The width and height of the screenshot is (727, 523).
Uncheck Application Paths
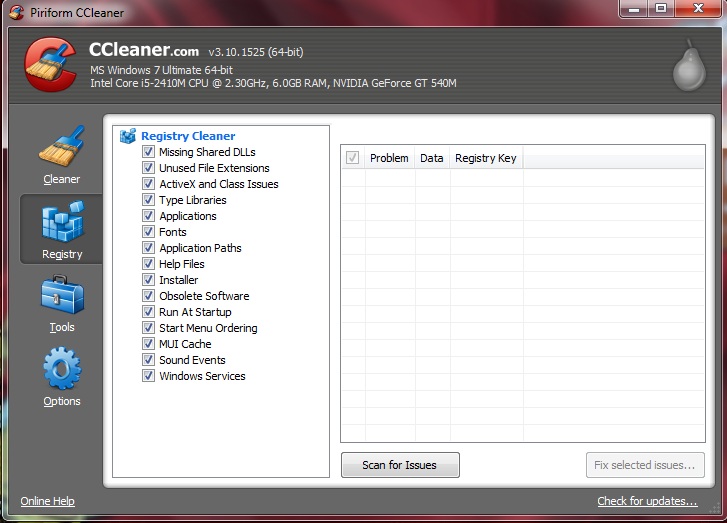(148, 248)
